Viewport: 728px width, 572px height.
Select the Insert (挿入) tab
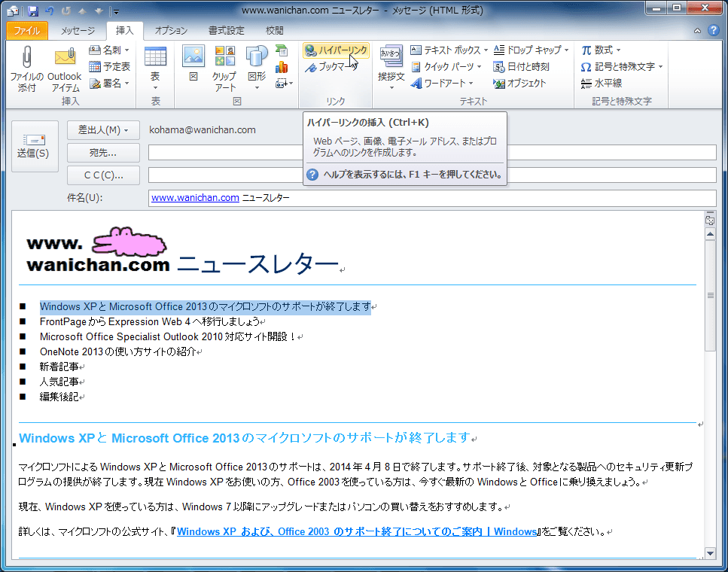coord(124,31)
